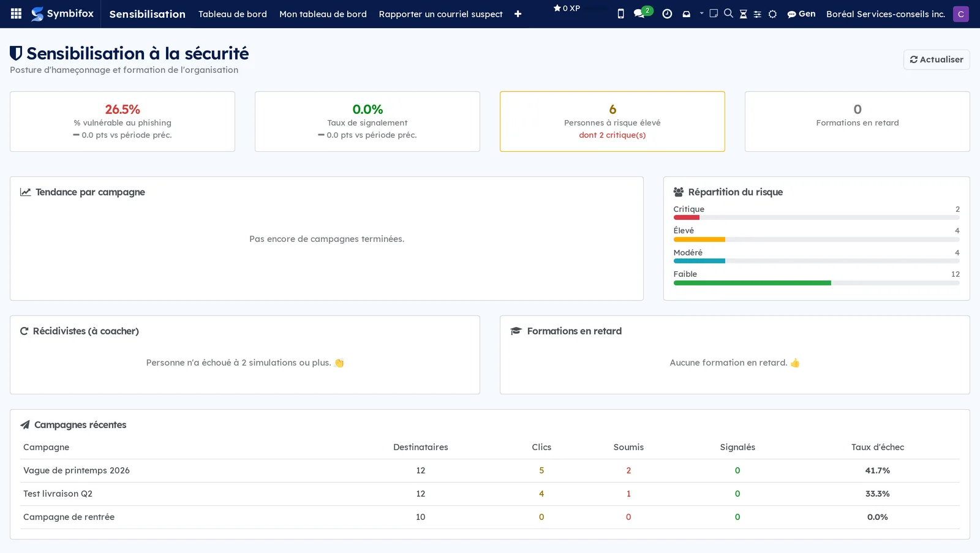Screen dimensions: 980x553
Task: Go to Tableau de bord menu
Action: (232, 14)
